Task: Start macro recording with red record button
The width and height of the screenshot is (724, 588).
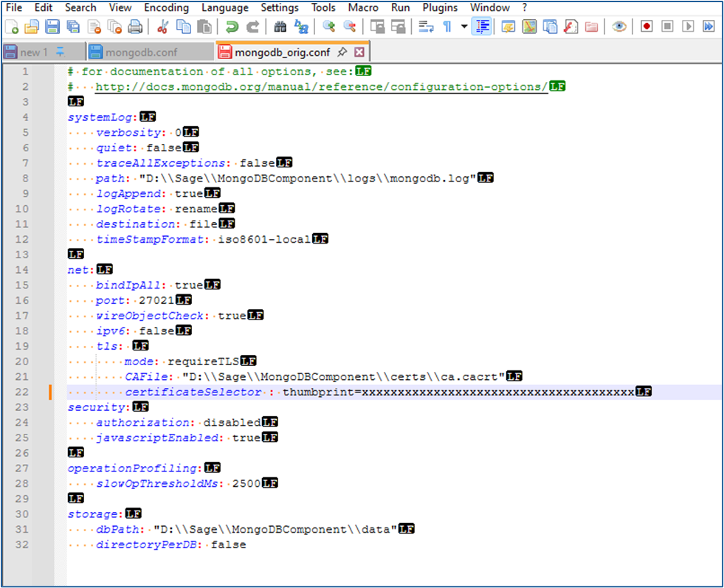Action: (647, 27)
